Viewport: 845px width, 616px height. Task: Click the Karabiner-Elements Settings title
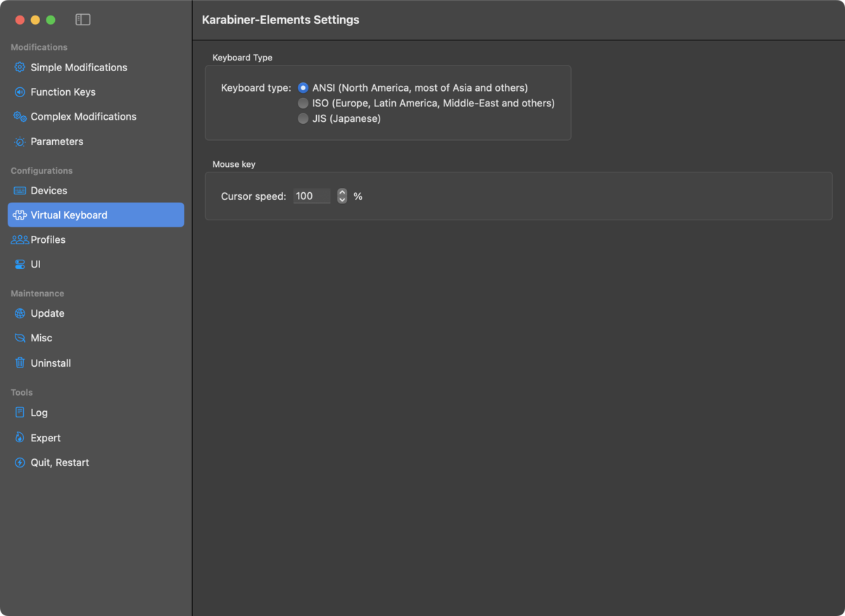point(280,20)
